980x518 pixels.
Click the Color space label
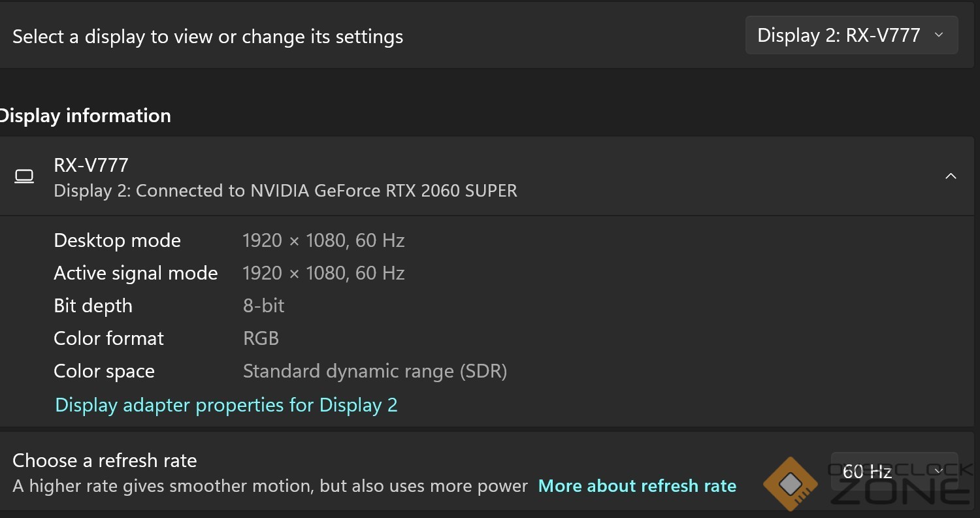pyautogui.click(x=104, y=371)
